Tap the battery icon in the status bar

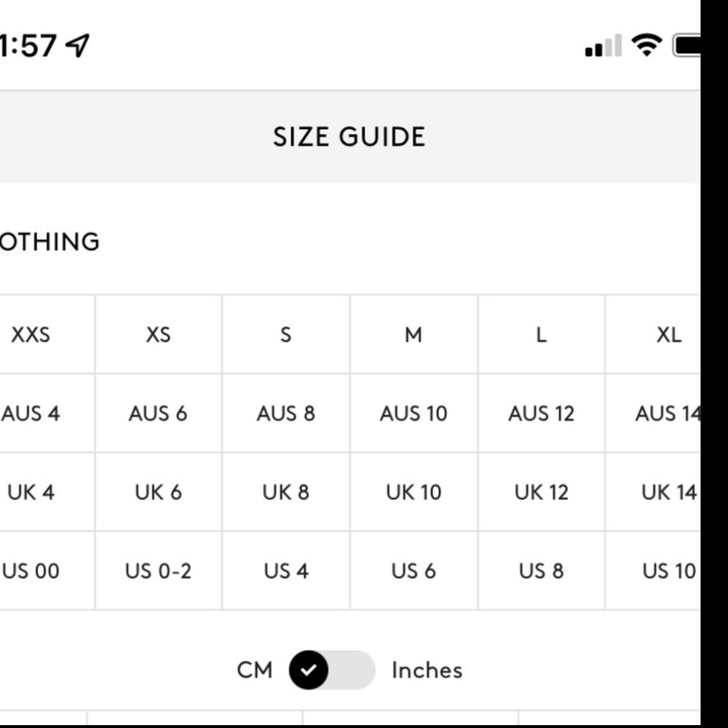click(x=687, y=45)
